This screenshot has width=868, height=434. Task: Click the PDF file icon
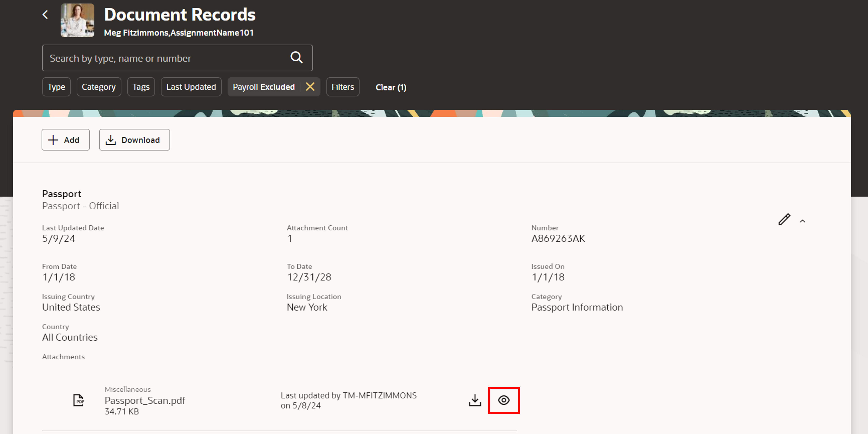click(x=79, y=400)
